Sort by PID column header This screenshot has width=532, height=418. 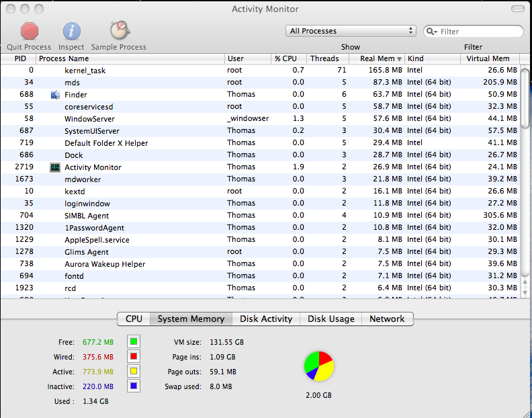coord(18,58)
